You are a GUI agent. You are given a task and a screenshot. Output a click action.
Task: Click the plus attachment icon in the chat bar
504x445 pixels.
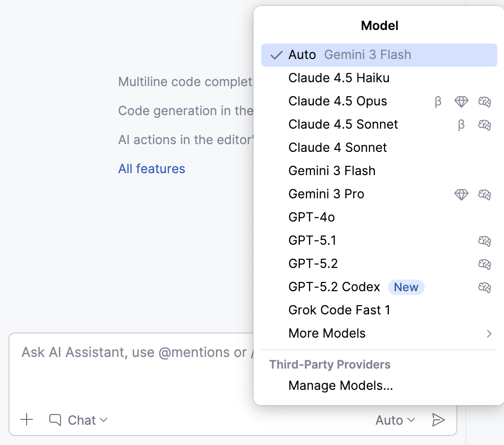(27, 420)
